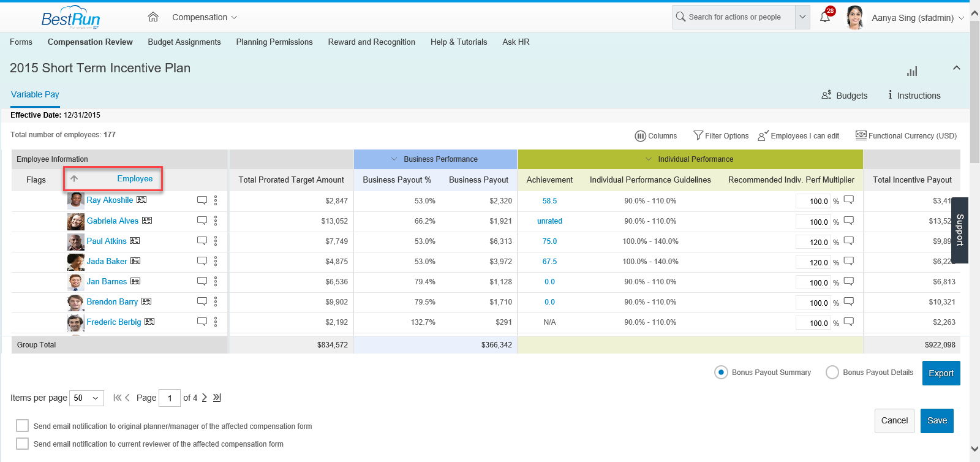Open the Forms menu
The width and height of the screenshot is (980, 462).
21,42
